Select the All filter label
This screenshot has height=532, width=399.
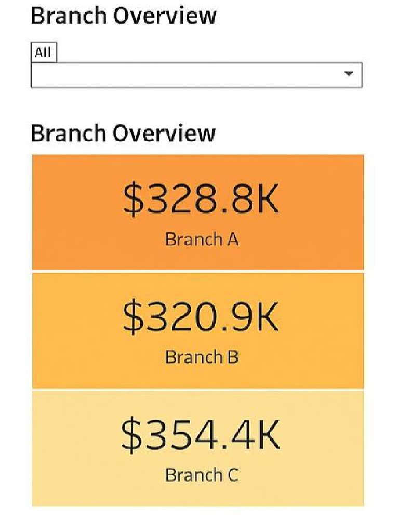[44, 52]
